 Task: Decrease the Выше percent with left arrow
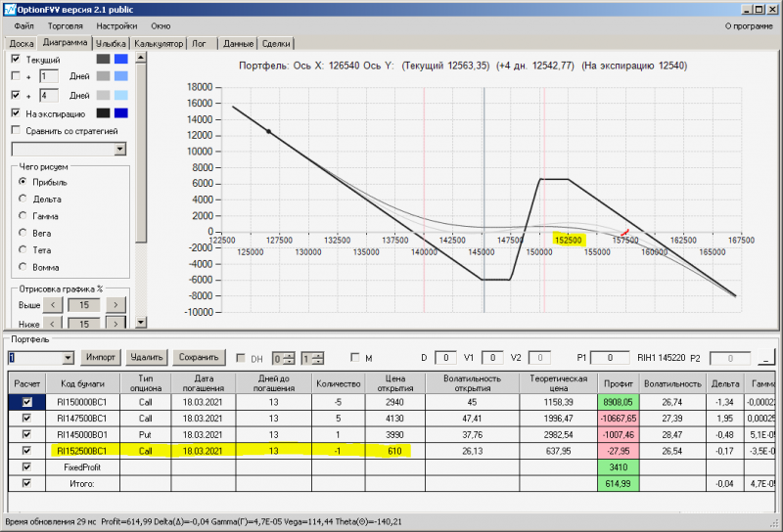[x=53, y=304]
